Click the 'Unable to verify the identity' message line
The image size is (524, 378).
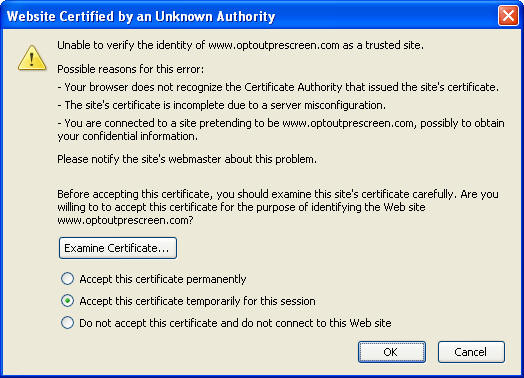click(240, 45)
